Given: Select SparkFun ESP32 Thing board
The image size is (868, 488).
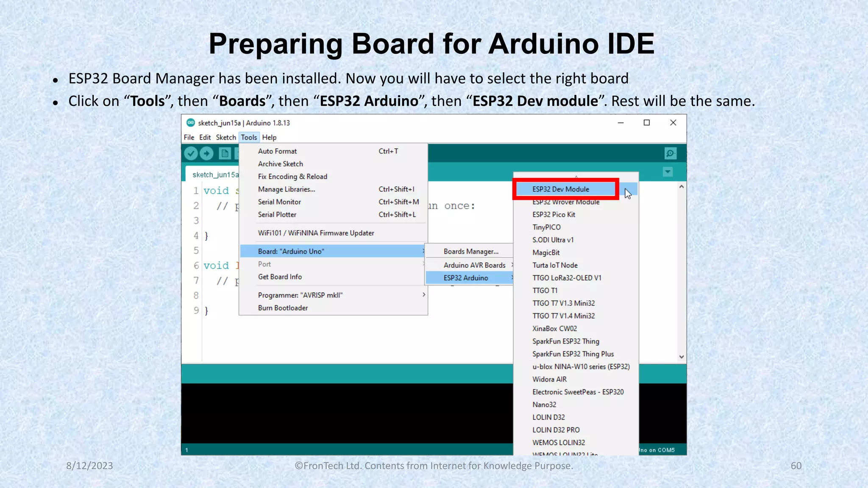Looking at the screenshot, I should pyautogui.click(x=576, y=341).
